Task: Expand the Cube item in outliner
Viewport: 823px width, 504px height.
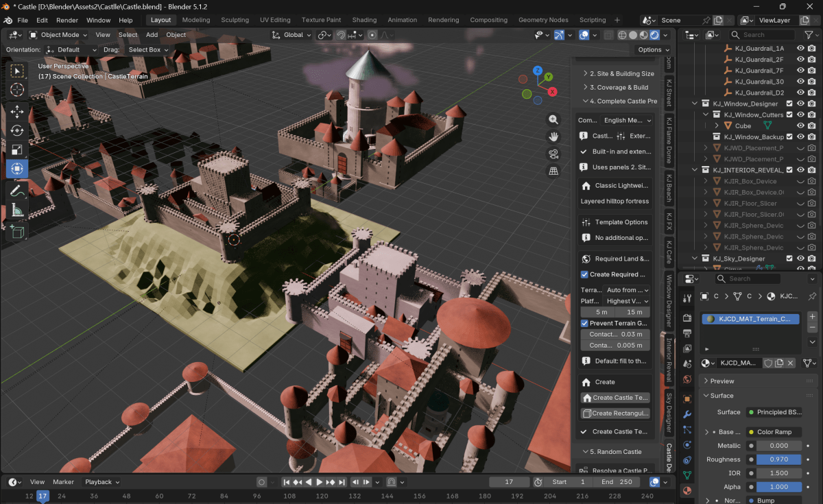Action: click(717, 125)
